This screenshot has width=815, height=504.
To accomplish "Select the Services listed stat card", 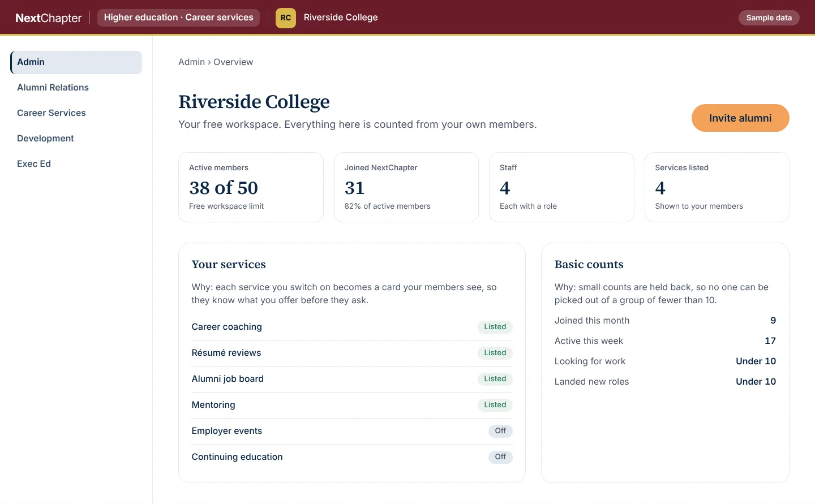I will [717, 187].
